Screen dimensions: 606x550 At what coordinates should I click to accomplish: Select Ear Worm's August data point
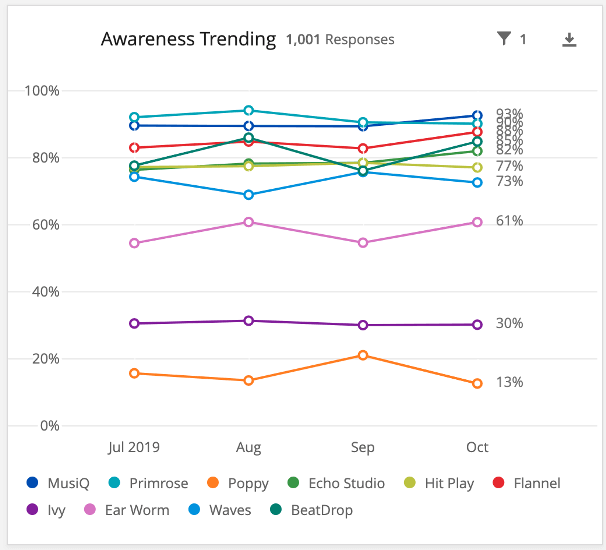pyautogui.click(x=248, y=222)
